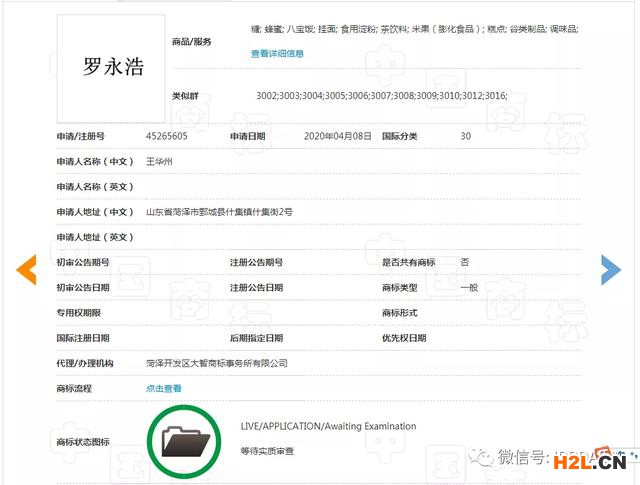The height and width of the screenshot is (485, 640).
Task: Click the 罗永浩 trademark image
Action: tap(113, 68)
